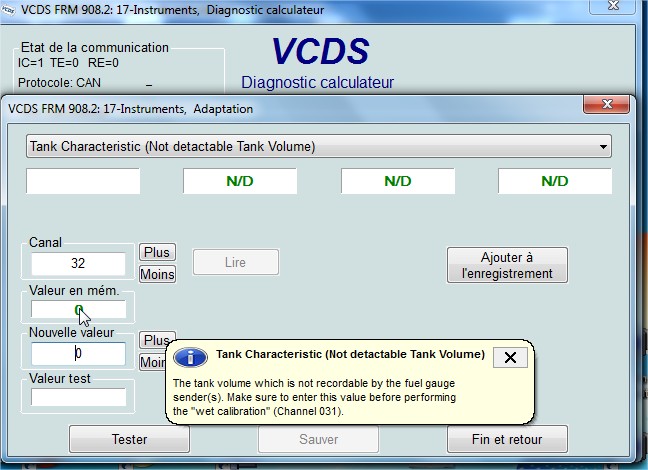Click the blue info icon in tooltip
This screenshot has height=470, width=648.
197,357
